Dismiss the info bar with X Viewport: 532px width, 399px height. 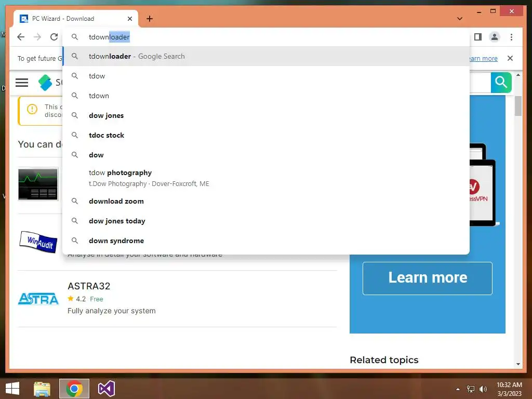[x=510, y=58]
